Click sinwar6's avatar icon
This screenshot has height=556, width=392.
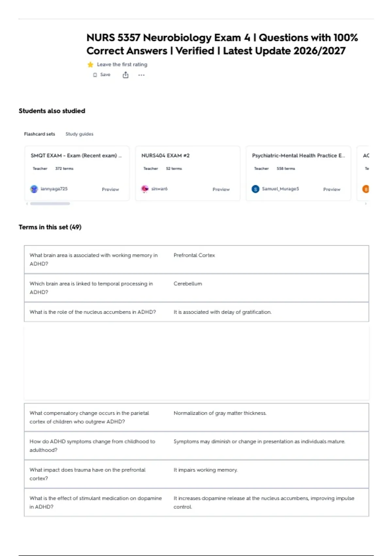(145, 189)
